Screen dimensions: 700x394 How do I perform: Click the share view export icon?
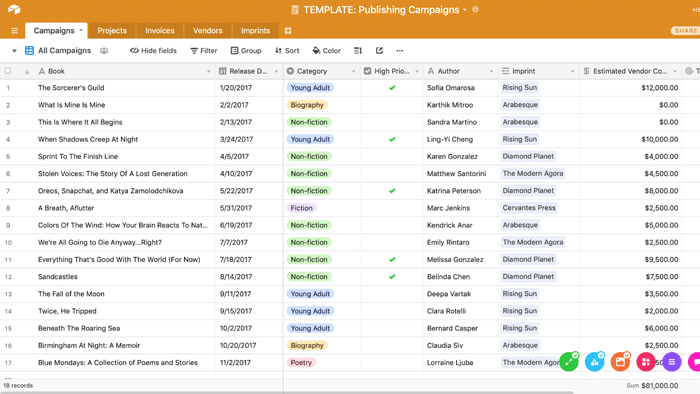click(379, 50)
